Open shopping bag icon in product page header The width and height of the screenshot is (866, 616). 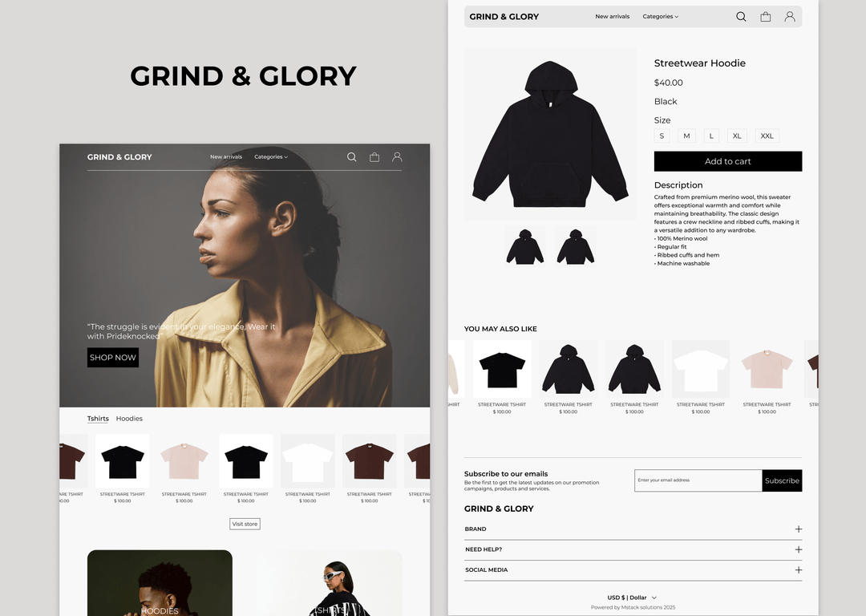pos(766,17)
